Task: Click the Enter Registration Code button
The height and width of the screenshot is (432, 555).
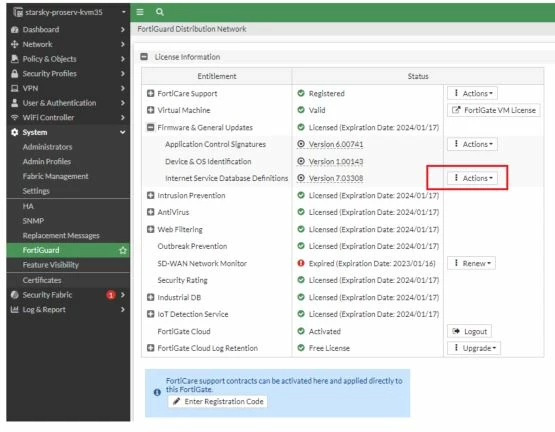Action: (x=218, y=402)
